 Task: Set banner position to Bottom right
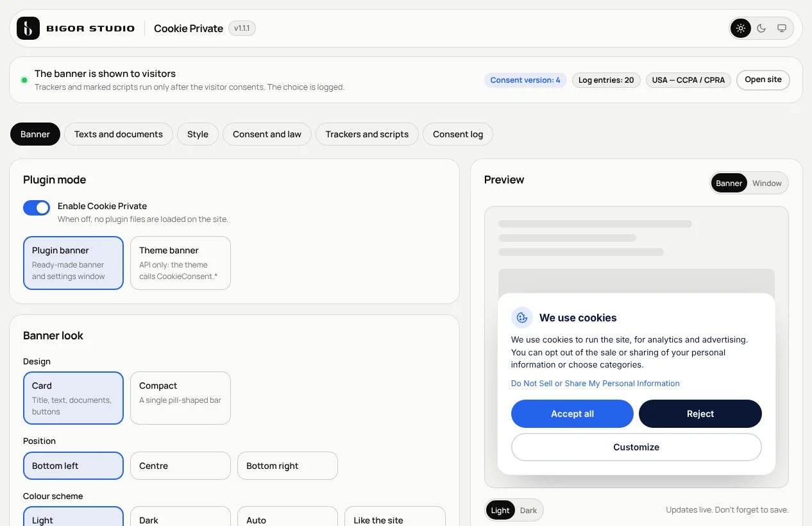[x=287, y=466]
